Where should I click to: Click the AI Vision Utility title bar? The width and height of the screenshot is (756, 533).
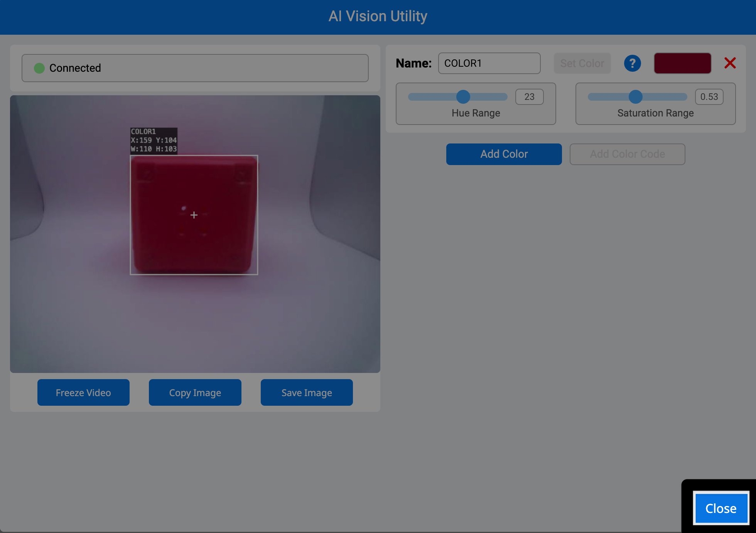(x=378, y=16)
